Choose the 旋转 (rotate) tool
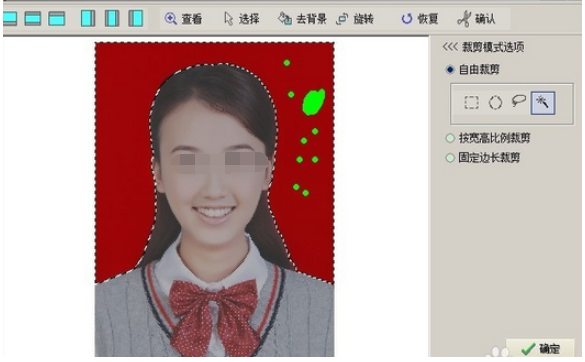Screen dimensions: 585x362 point(355,19)
